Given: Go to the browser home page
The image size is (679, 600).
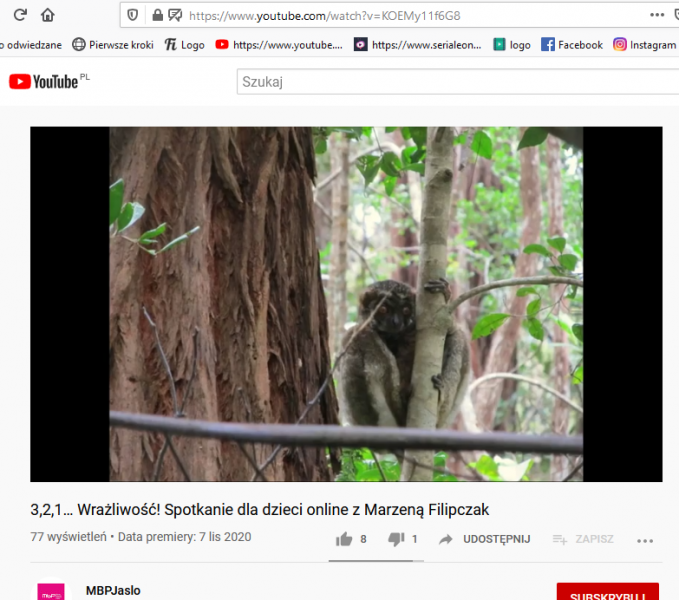Looking at the screenshot, I should (48, 16).
